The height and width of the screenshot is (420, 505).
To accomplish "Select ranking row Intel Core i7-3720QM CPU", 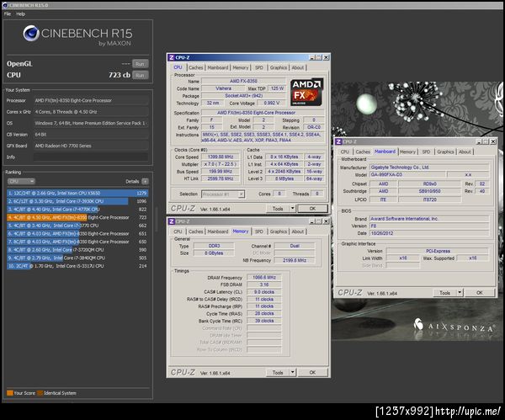I will pyautogui.click(x=77, y=250).
